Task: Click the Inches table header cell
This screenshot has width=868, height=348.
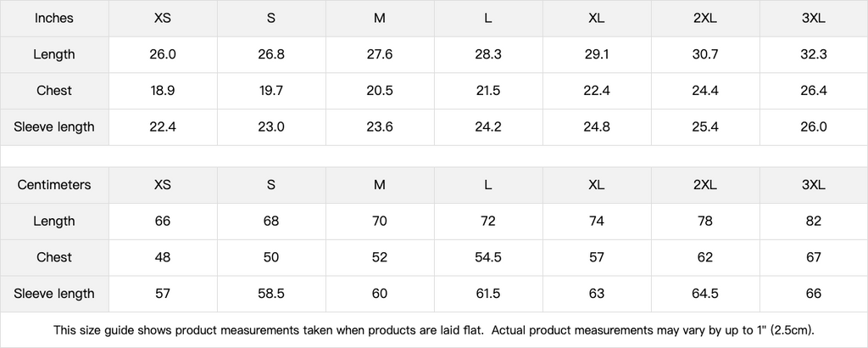Action: [x=54, y=18]
